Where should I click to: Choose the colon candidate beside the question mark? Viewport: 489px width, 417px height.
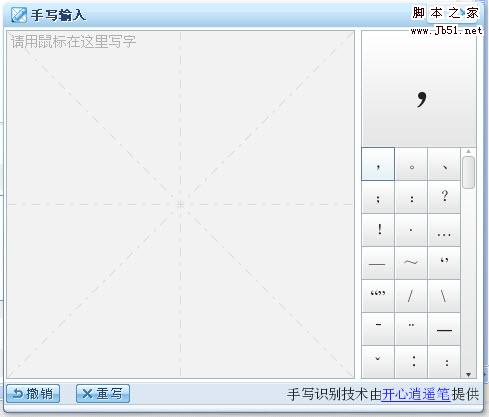[411, 197]
